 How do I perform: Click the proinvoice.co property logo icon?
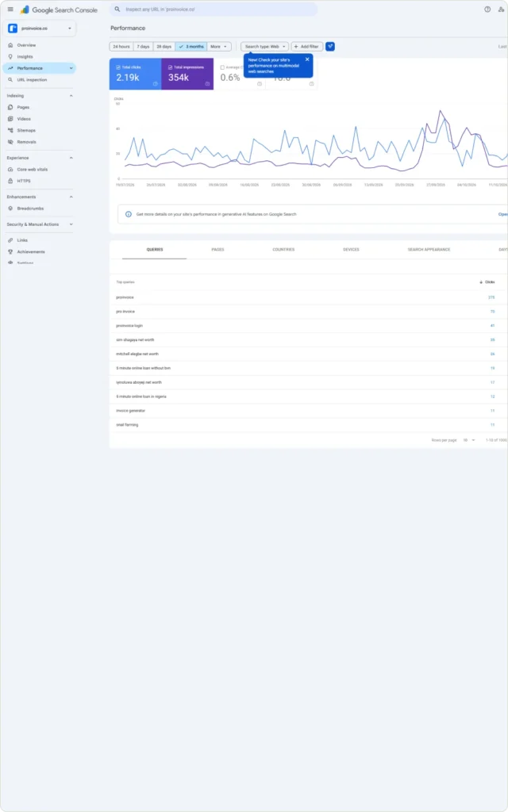(13, 29)
